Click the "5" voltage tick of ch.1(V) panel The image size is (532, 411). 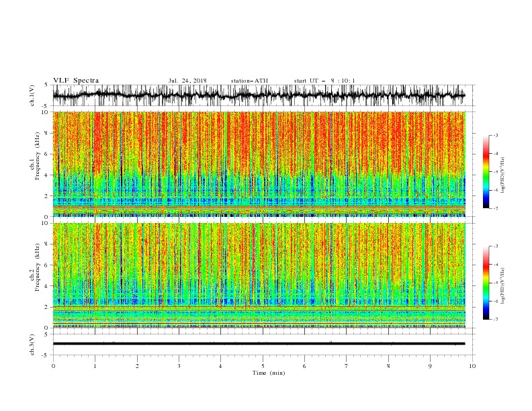point(46,85)
